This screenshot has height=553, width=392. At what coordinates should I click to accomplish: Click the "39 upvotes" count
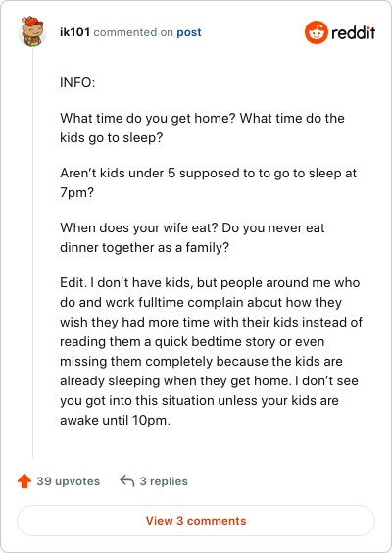click(x=68, y=481)
